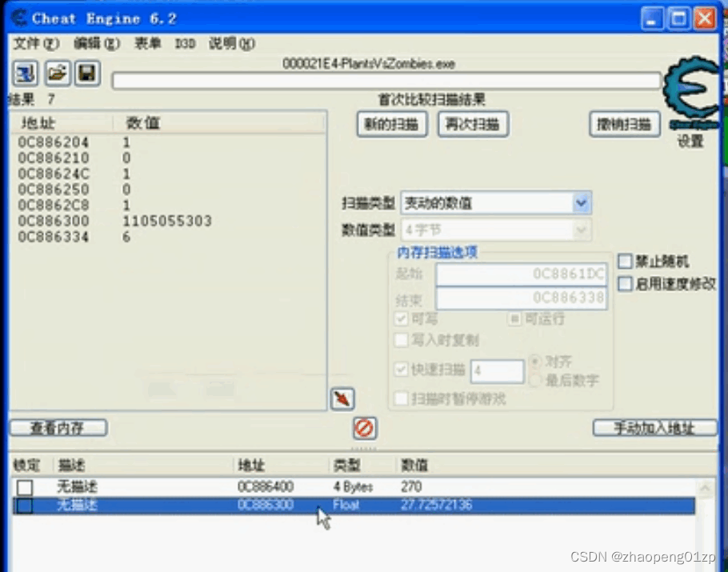
Task: Save the cheat table with the disk icon
Action: [86, 74]
